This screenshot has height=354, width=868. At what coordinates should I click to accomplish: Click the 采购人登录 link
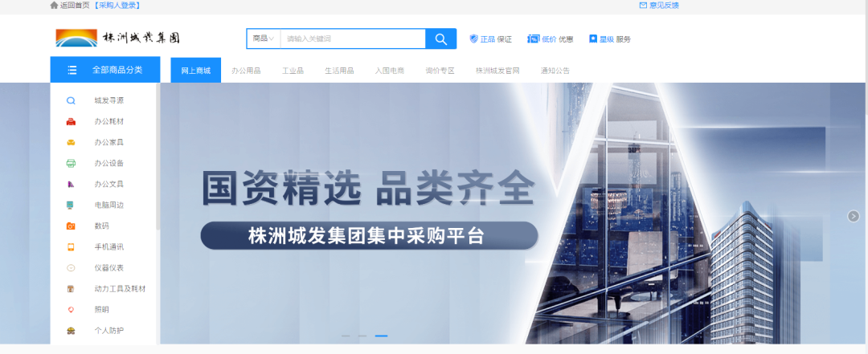117,5
